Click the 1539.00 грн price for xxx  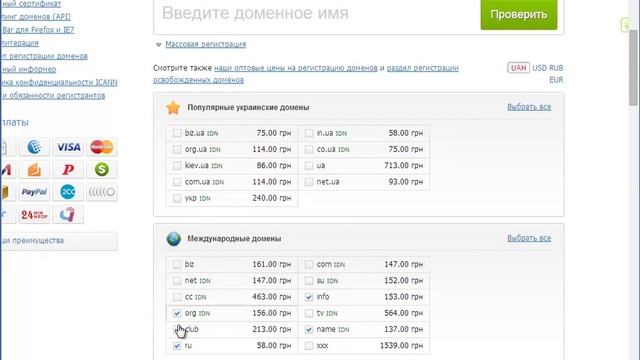401,346
